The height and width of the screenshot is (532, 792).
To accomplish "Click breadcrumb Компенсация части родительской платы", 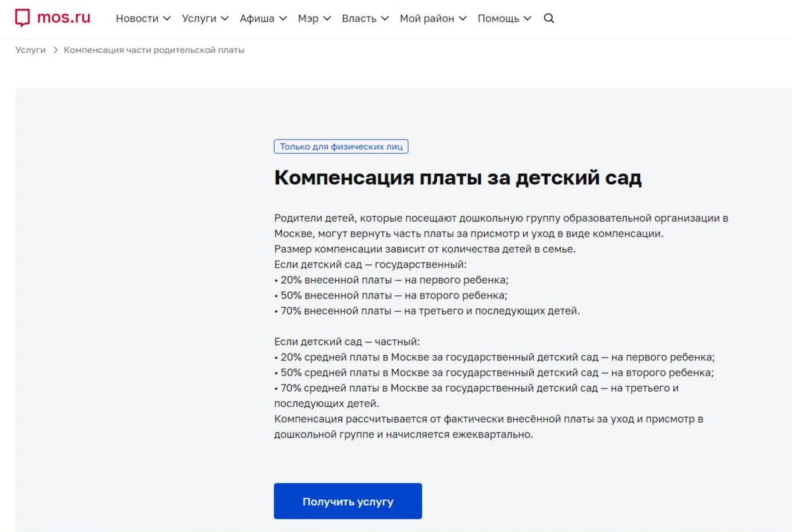I will [154, 50].
